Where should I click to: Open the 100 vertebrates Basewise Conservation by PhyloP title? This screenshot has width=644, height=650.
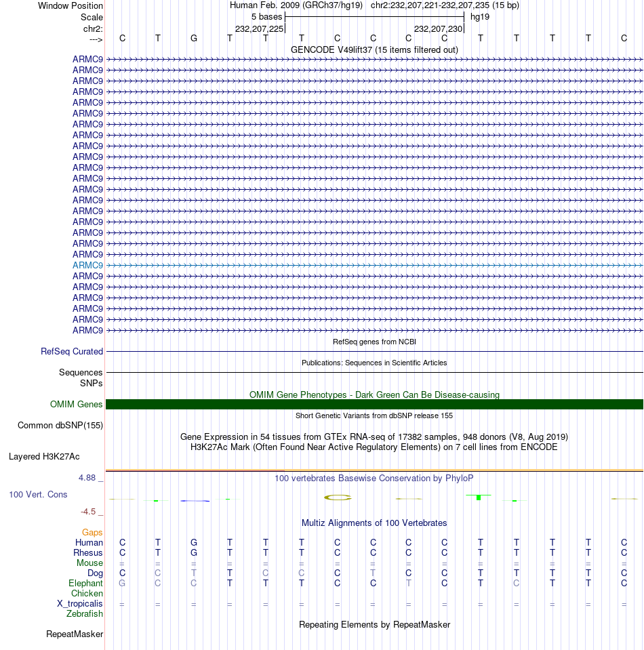[x=374, y=478]
